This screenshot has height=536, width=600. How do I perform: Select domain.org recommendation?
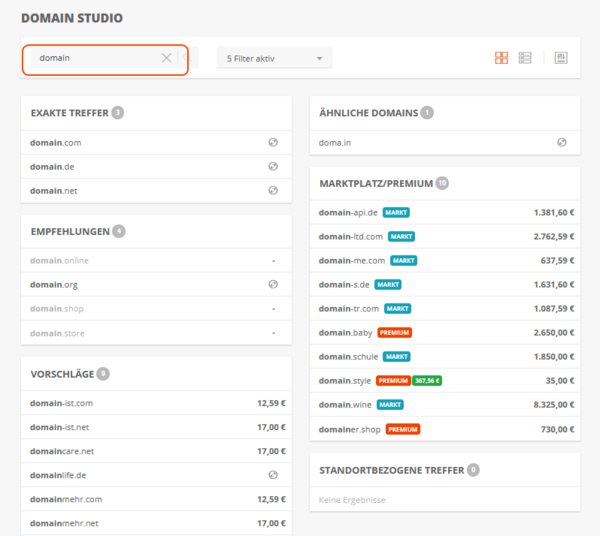coord(156,285)
